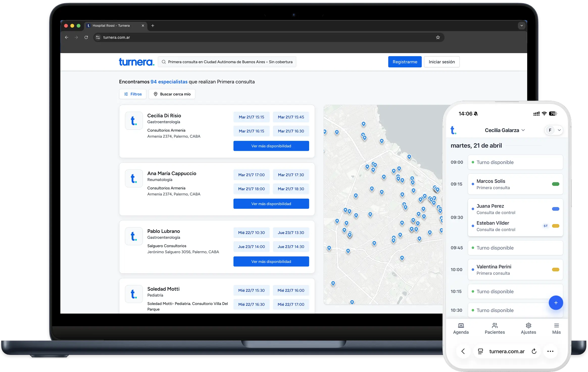Click the Wi-Fi icon in phone status bar
This screenshot has height=372, width=588.
coord(544,114)
